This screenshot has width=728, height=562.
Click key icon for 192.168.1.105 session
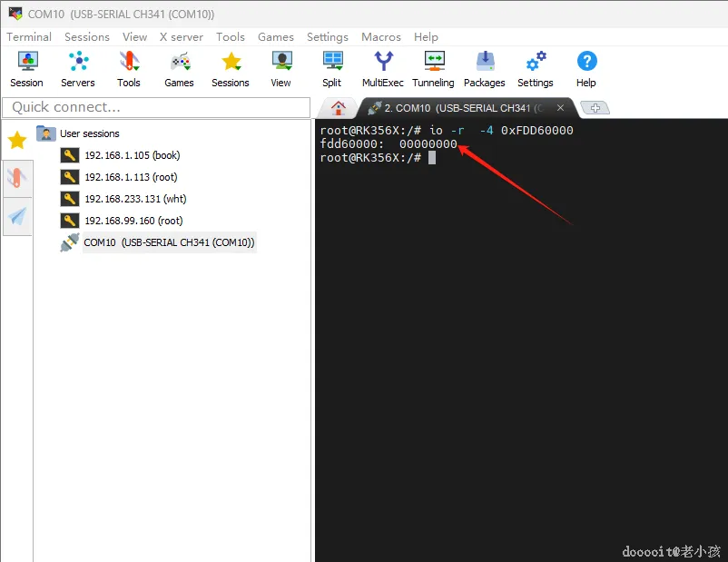70,155
